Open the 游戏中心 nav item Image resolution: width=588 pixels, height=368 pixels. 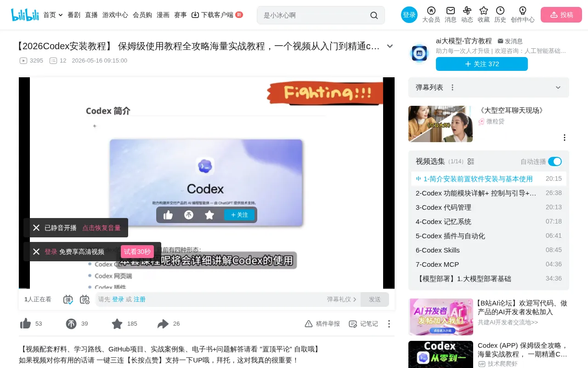tap(115, 15)
